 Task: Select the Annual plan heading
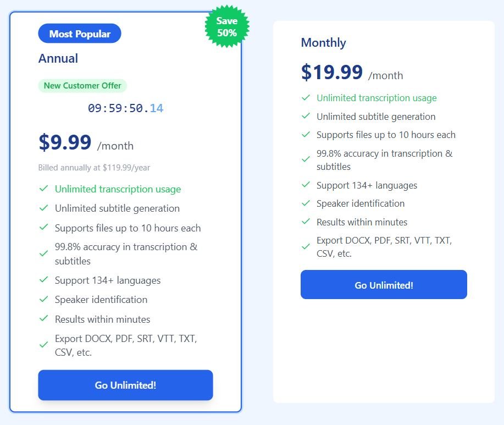(58, 58)
